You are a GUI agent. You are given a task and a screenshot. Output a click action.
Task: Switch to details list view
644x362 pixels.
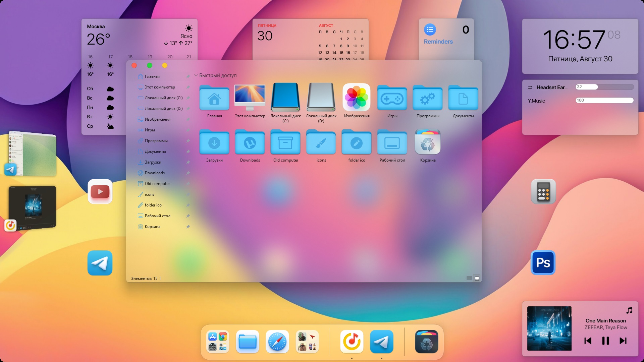click(x=469, y=278)
